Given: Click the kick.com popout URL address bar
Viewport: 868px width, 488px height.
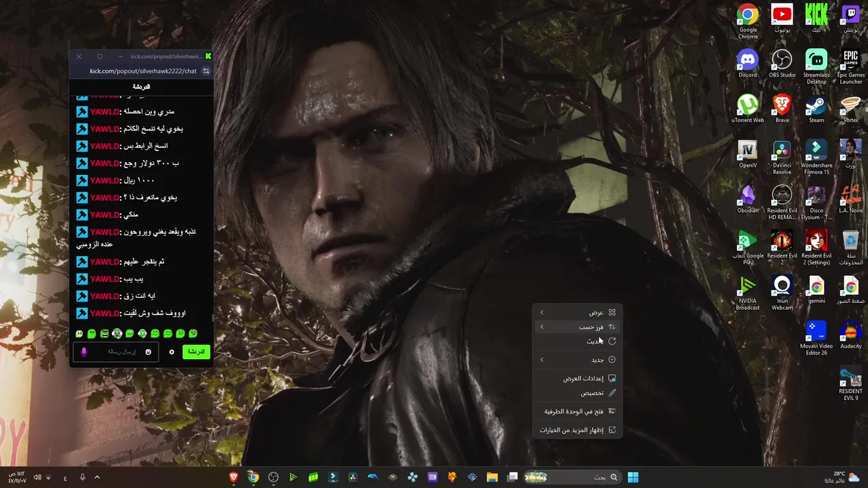Looking at the screenshot, I should pos(143,71).
